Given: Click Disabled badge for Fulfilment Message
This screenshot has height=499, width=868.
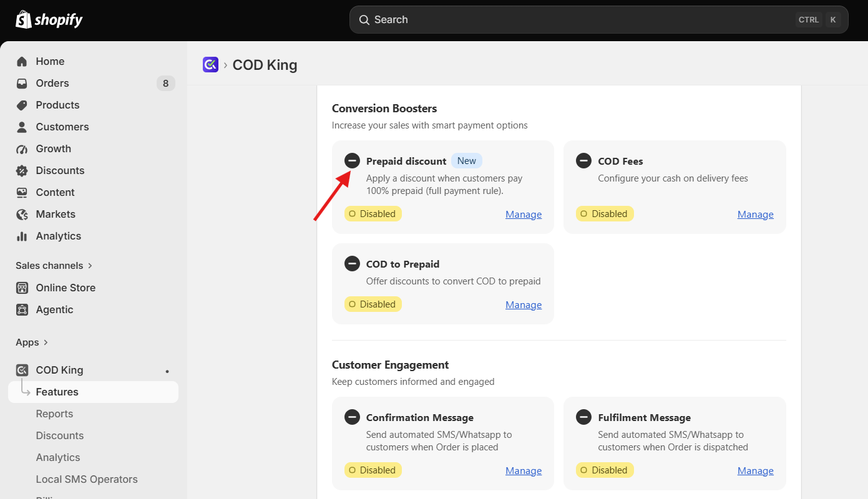Looking at the screenshot, I should point(605,470).
